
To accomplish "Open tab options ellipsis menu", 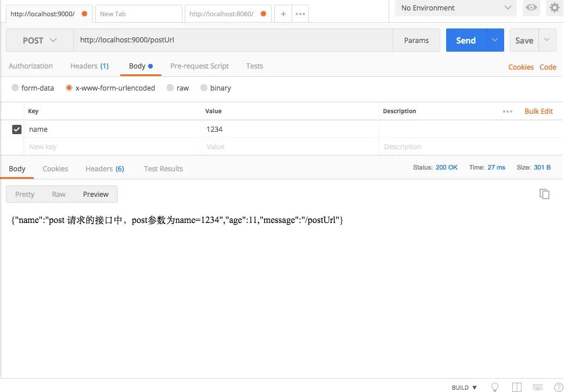I will (x=300, y=14).
